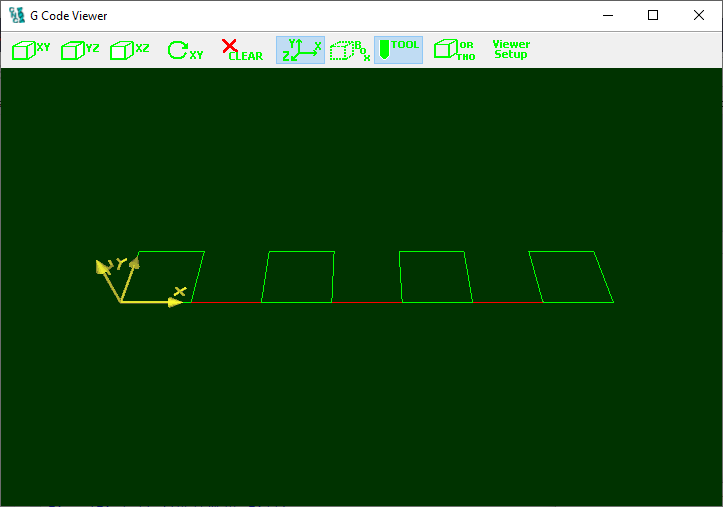Click the third green toolpath rectangle
This screenshot has width=723, height=507.
[x=435, y=277]
